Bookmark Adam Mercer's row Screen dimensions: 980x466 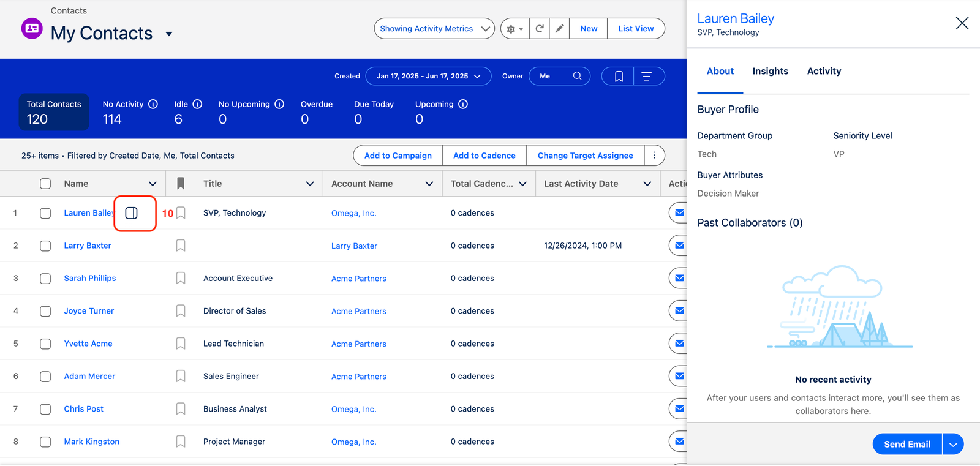click(x=181, y=376)
